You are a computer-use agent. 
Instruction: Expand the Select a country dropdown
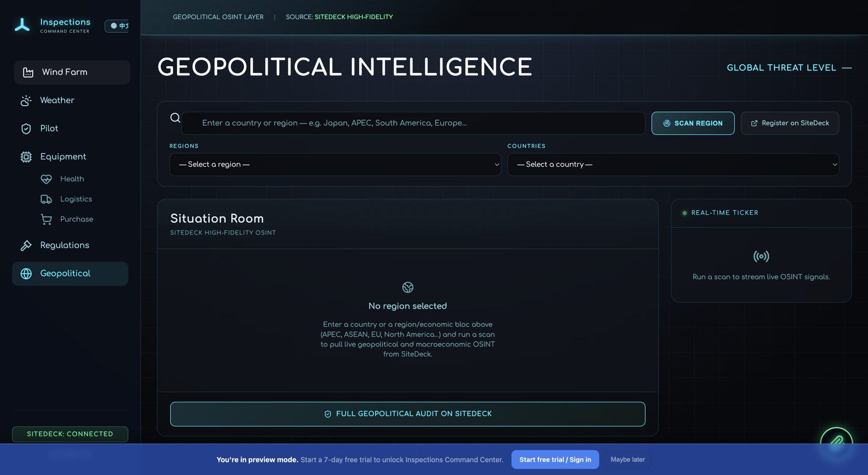coord(673,165)
